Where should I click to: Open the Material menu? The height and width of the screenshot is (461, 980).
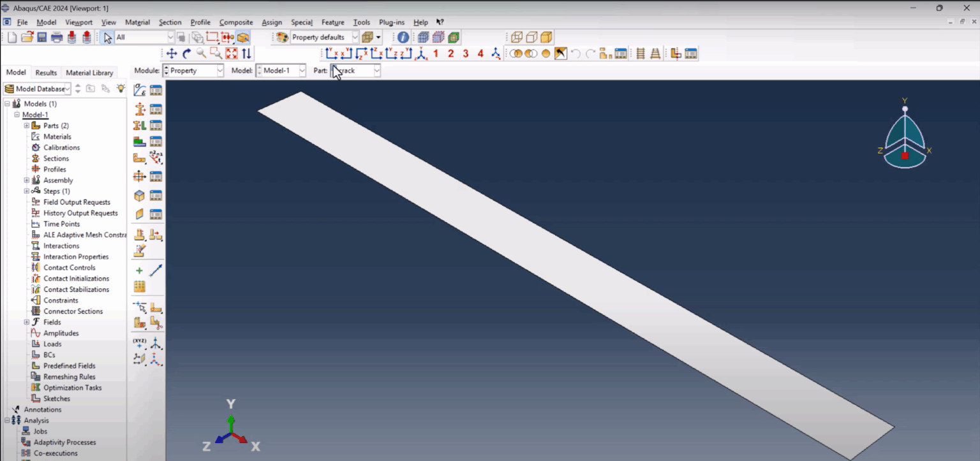[137, 22]
